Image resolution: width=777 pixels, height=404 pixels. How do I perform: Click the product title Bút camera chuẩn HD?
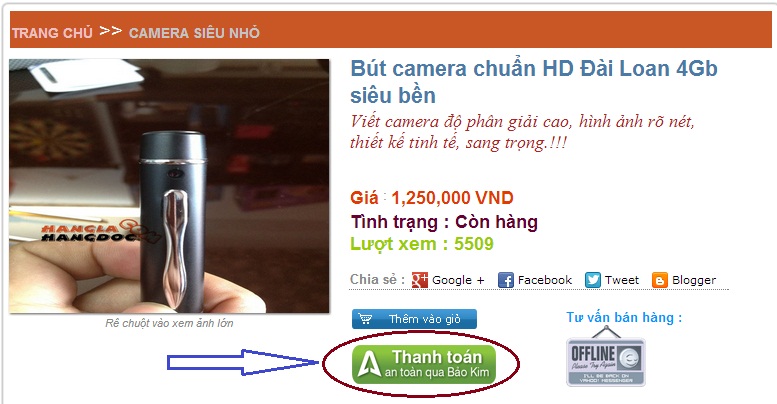click(534, 82)
